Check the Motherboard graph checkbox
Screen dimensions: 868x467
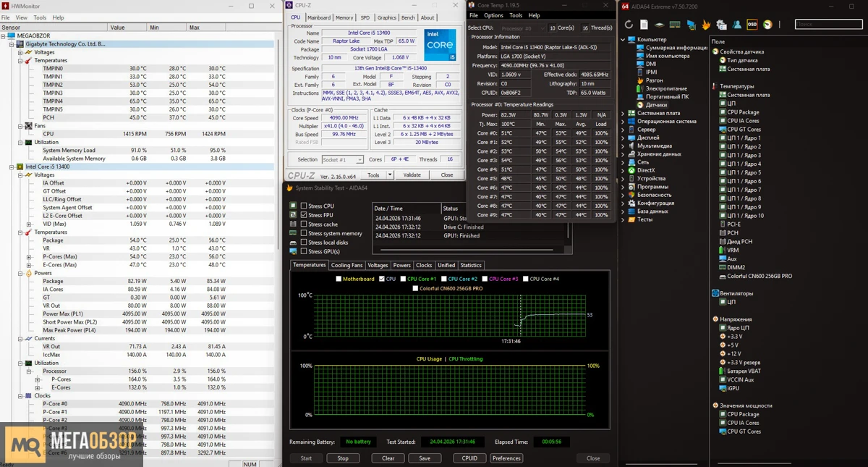[339, 279]
